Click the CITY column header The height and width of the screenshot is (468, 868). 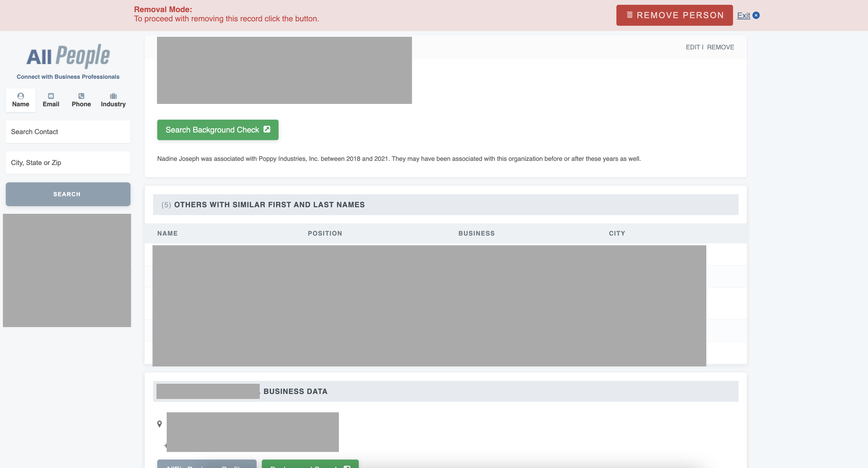point(617,233)
